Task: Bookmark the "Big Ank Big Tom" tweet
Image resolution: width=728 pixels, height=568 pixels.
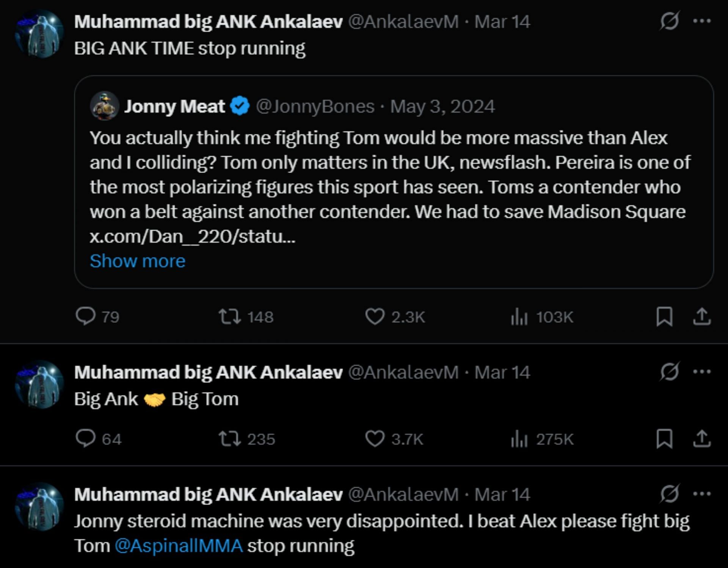Action: [664, 439]
